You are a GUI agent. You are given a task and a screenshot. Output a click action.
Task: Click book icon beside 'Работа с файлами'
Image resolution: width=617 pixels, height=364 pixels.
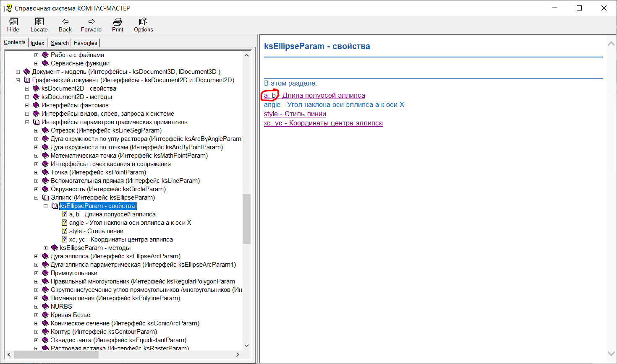tap(45, 55)
